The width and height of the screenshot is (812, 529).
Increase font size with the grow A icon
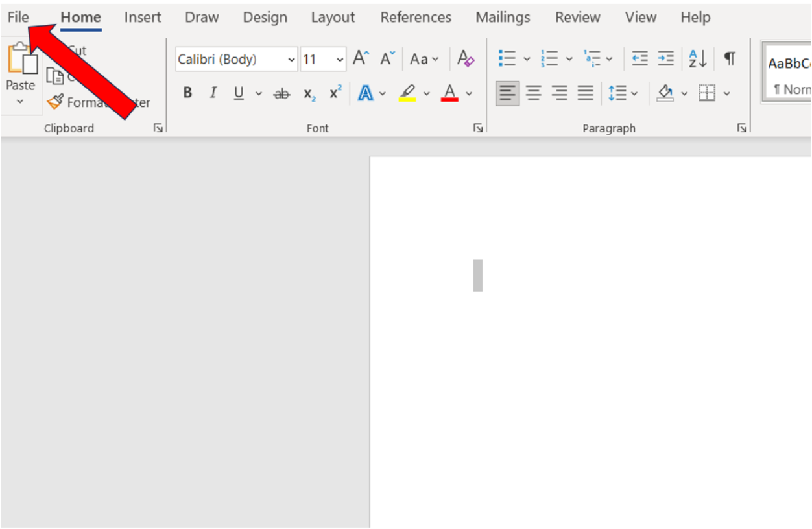[361, 59]
